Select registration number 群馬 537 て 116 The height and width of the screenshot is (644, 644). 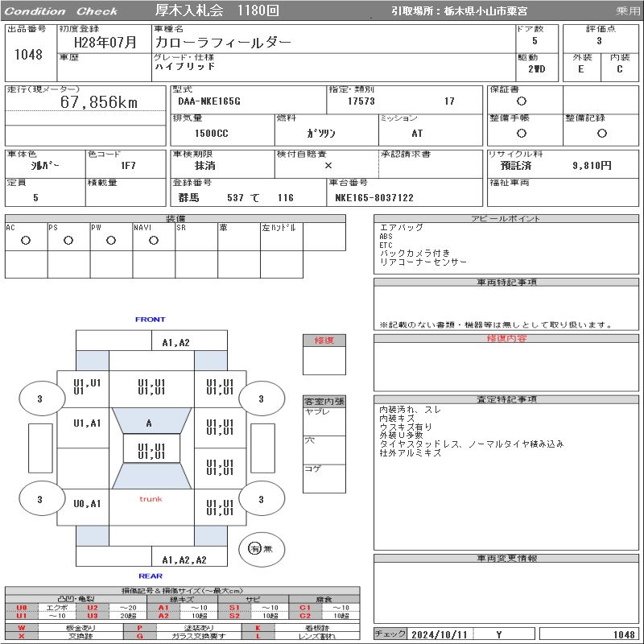pyautogui.click(x=236, y=197)
